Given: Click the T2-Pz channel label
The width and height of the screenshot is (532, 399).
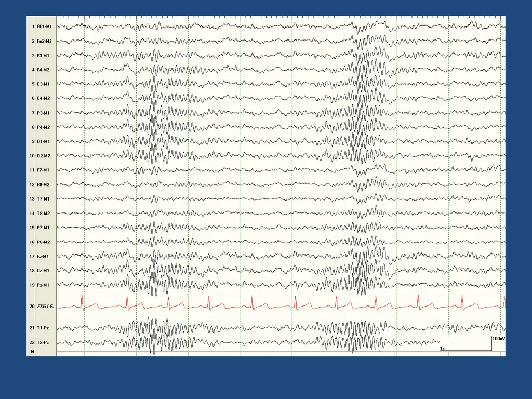Looking at the screenshot, I should [x=43, y=342].
